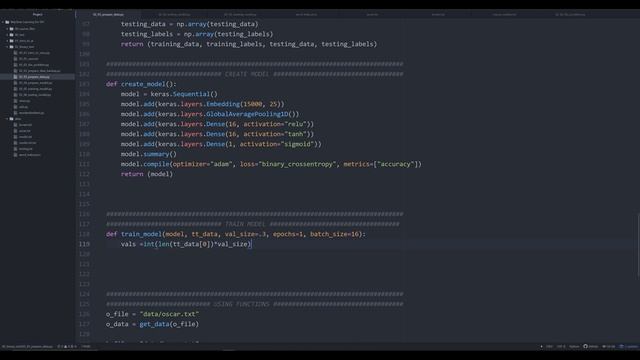640x360 pixels.
Task: Click 'return (training_data, training_labels' line
Action: [x=249, y=44]
